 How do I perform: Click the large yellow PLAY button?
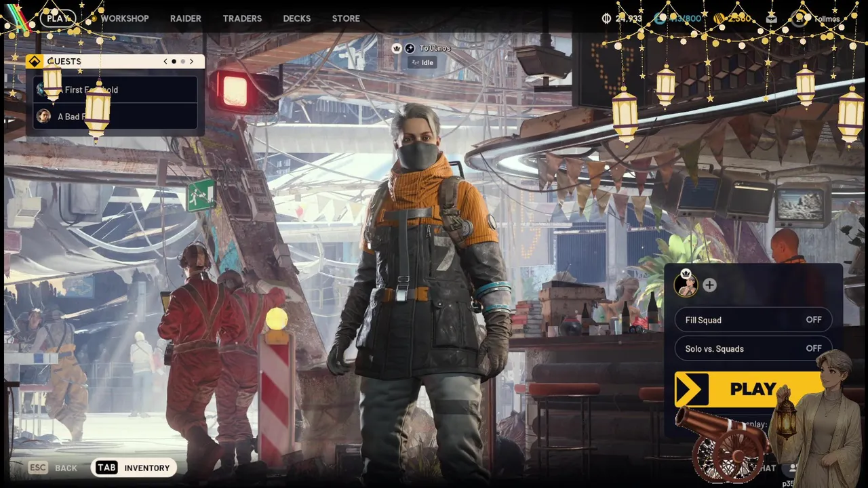[x=753, y=390]
